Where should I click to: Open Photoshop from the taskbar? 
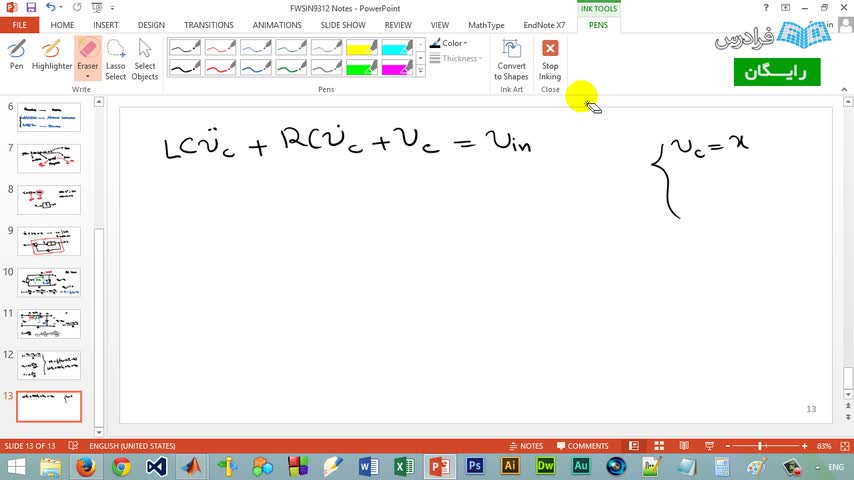(474, 466)
